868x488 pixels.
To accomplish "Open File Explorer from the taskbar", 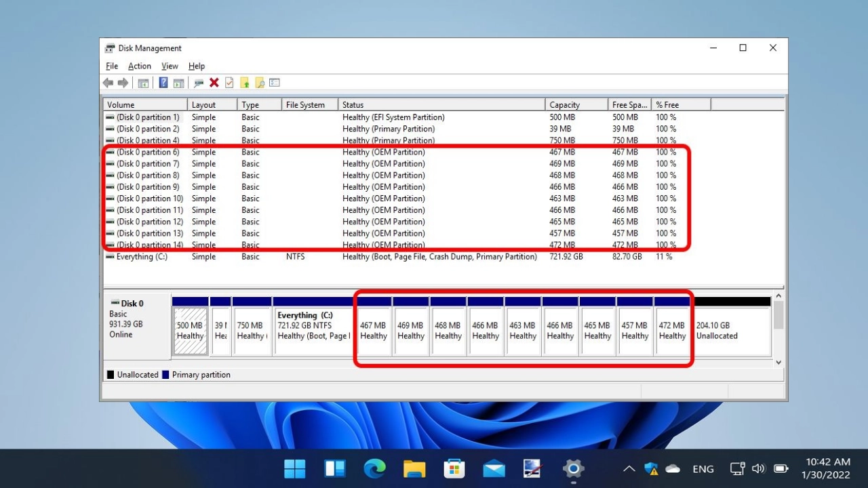I will tap(414, 468).
